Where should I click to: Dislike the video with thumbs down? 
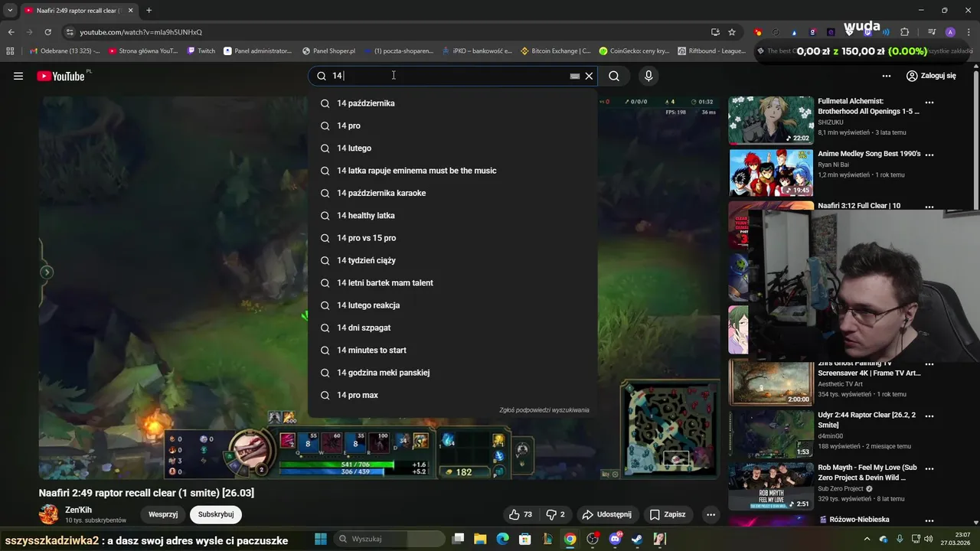pos(556,514)
